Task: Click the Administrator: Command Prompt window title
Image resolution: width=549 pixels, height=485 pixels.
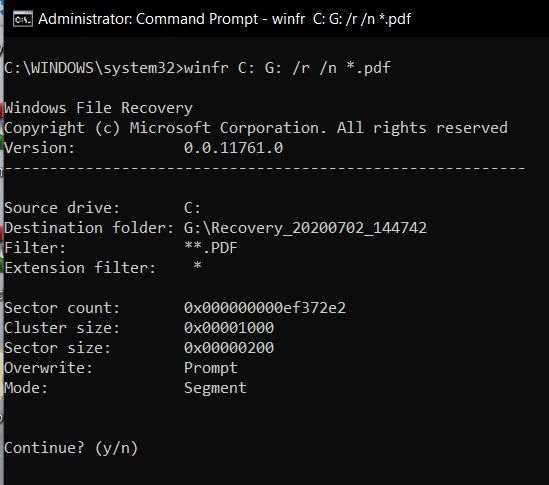Action: pos(224,19)
